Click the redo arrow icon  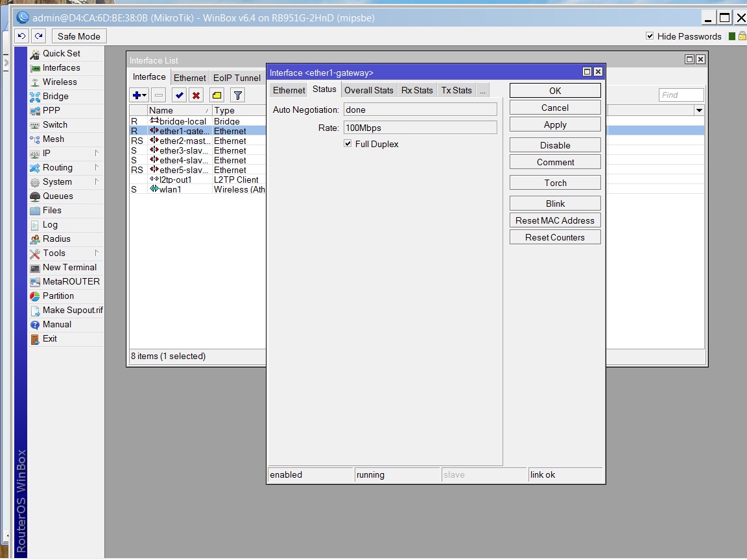(x=39, y=36)
